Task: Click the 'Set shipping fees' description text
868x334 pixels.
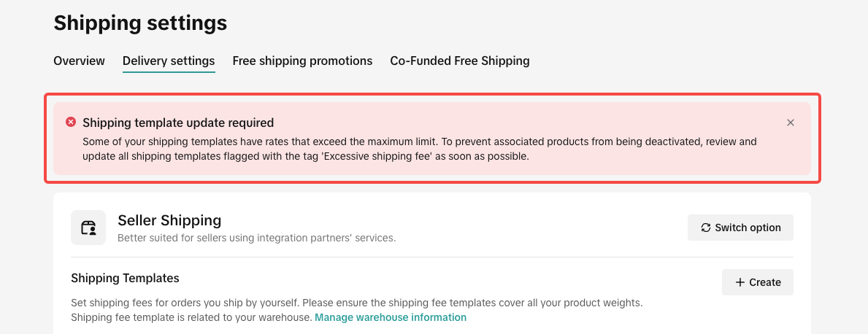Action: (x=356, y=302)
